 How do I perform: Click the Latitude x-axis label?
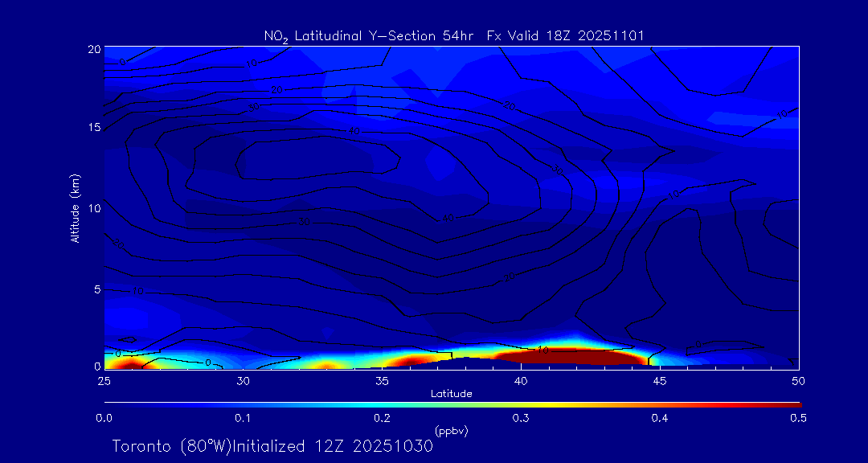coord(451,394)
